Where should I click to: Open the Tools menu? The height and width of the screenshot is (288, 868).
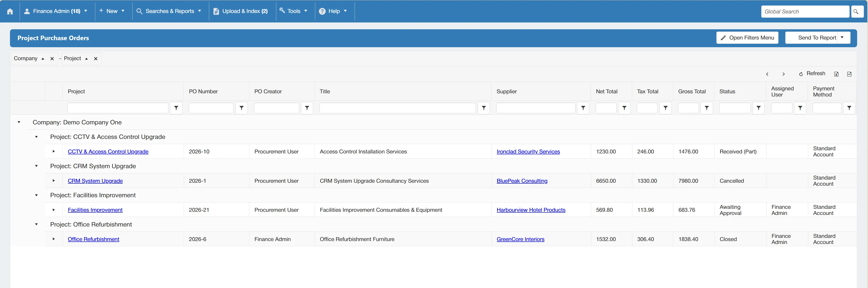point(293,11)
